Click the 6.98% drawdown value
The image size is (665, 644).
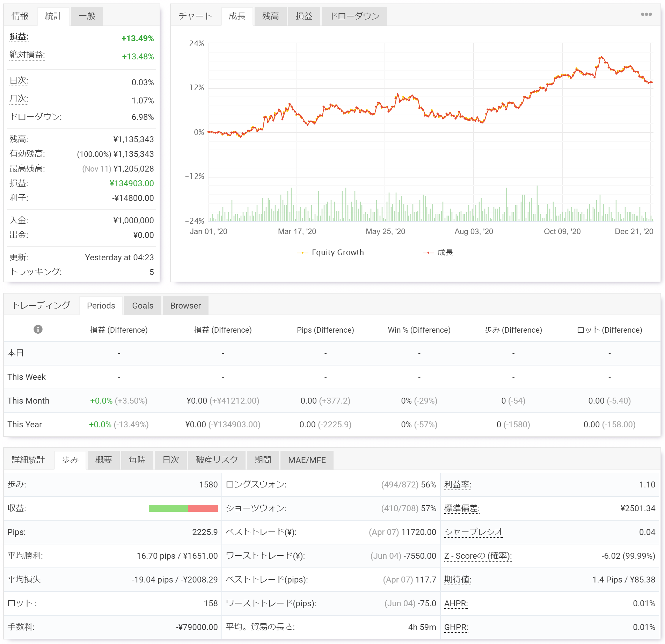[x=142, y=117]
